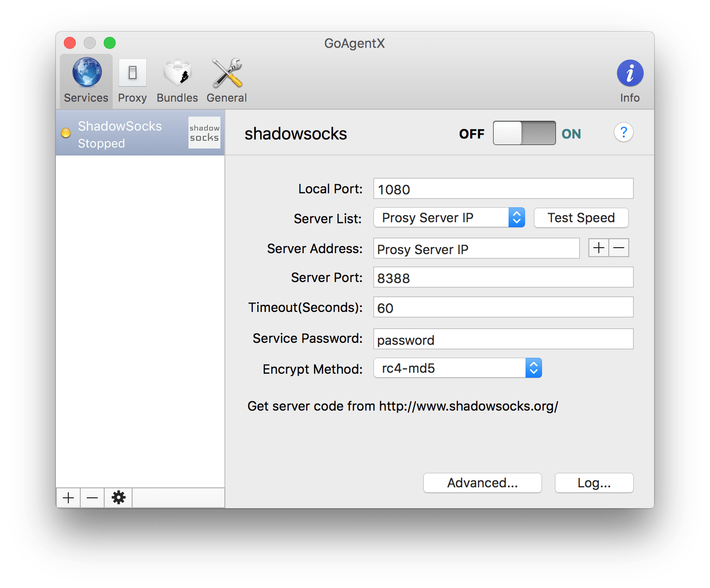This screenshot has height=588, width=710.
Task: Toggle the shadowsocks service ON switch
Action: tap(525, 133)
